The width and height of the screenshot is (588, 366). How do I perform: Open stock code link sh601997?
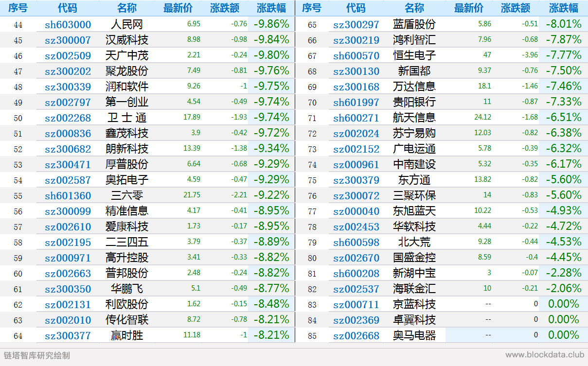point(356,103)
